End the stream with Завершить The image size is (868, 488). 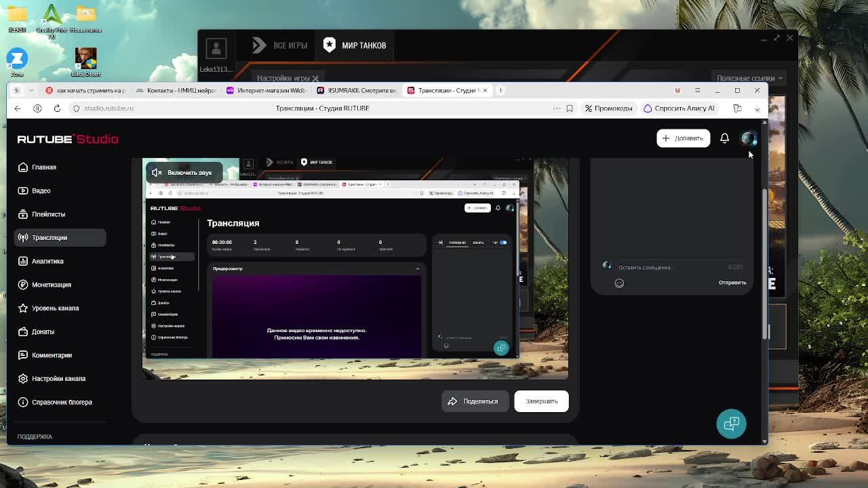pyautogui.click(x=541, y=401)
